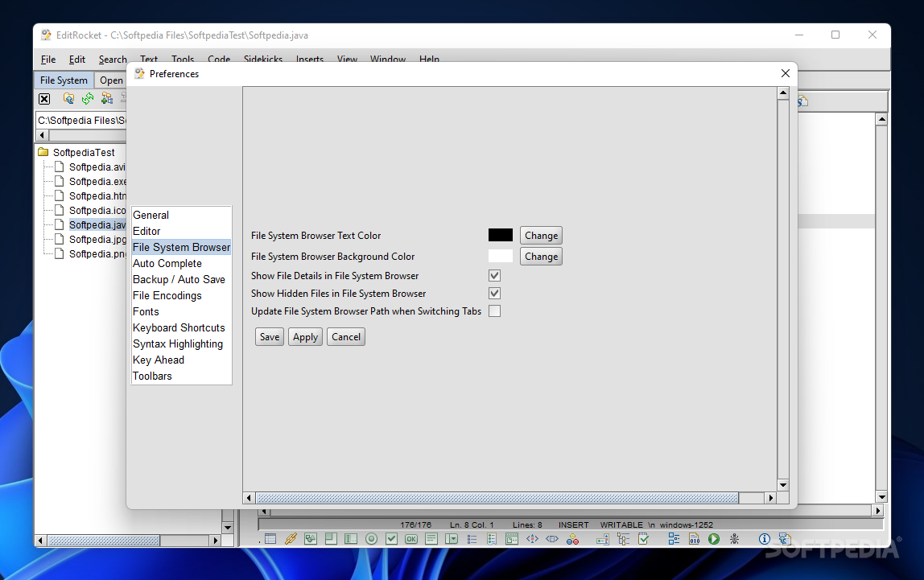Click the green refresh arrows icon
This screenshot has height=580, width=924.
(x=88, y=98)
